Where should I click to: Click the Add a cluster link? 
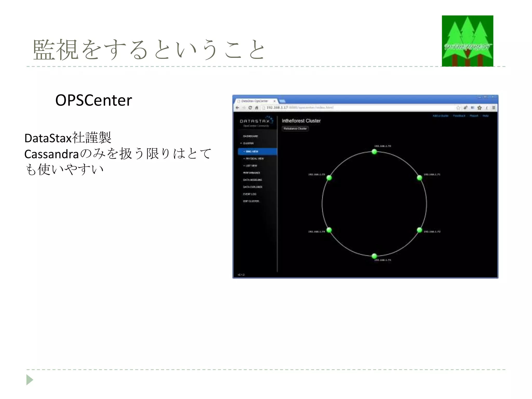coord(441,116)
